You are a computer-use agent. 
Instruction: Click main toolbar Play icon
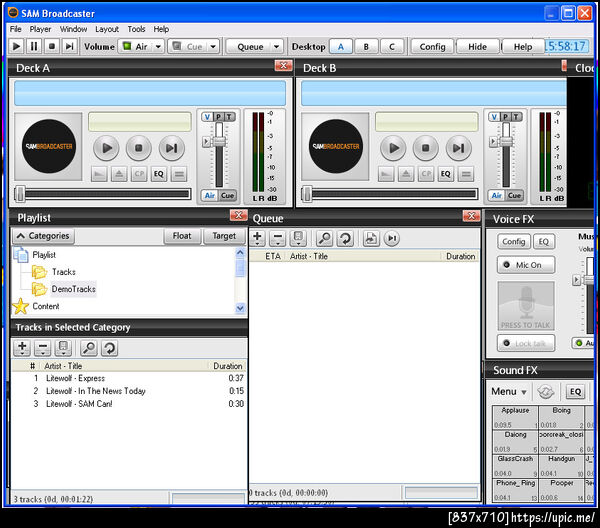(16, 46)
